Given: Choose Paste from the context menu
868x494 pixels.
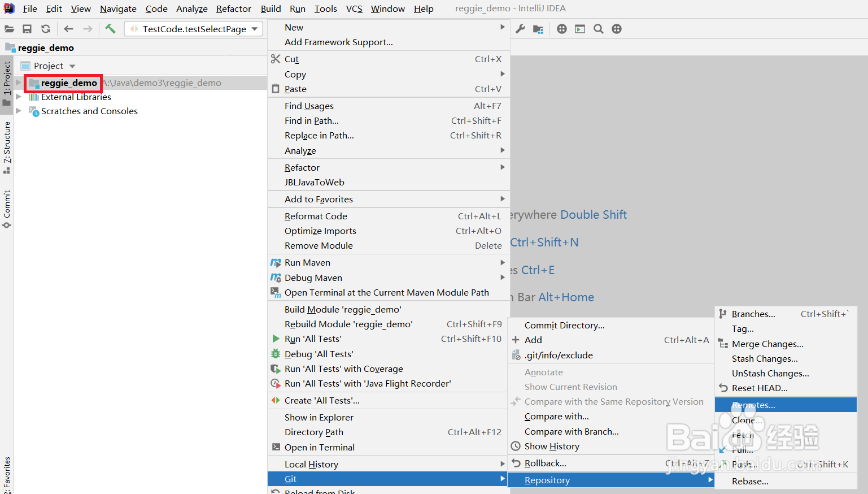Looking at the screenshot, I should pyautogui.click(x=389, y=89).
